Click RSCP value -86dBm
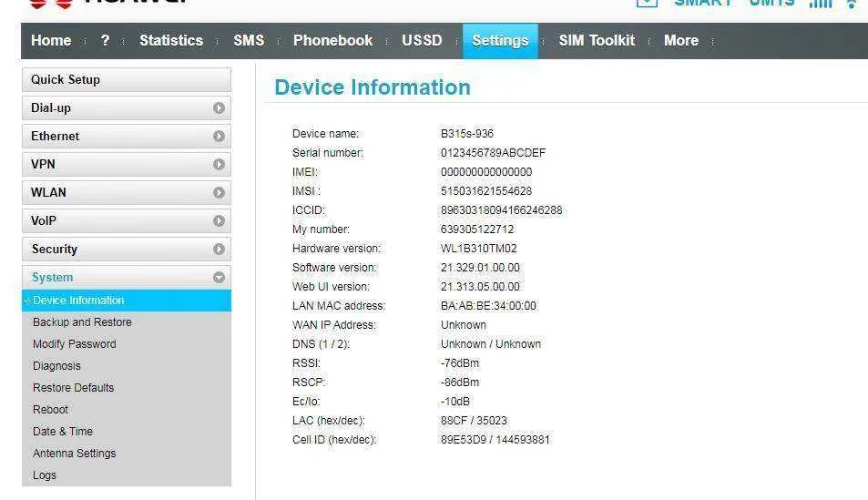868x500 pixels. [x=460, y=383]
